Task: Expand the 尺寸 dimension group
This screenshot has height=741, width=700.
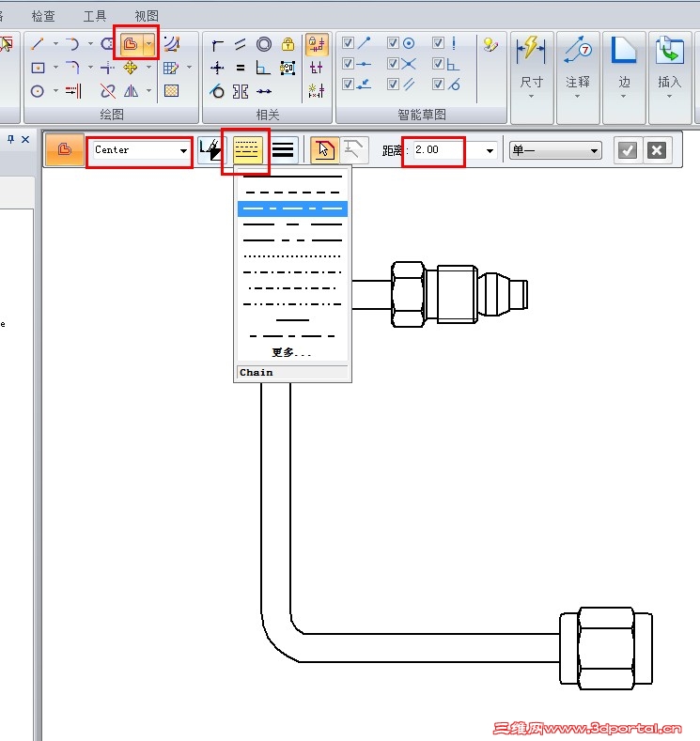Action: [531, 79]
